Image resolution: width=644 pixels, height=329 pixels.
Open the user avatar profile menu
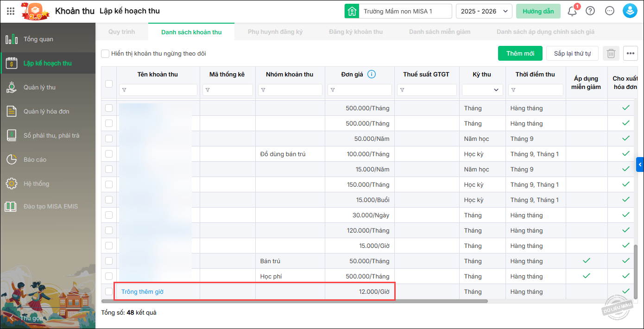[630, 11]
